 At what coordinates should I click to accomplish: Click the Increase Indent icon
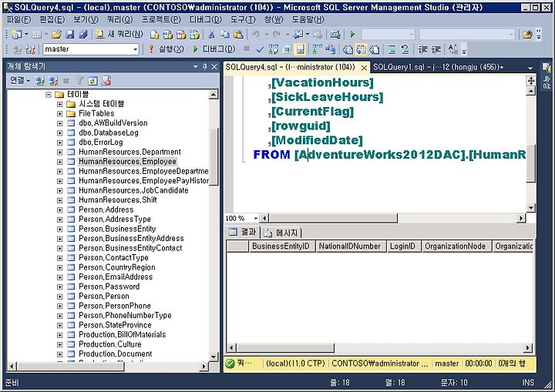[x=436, y=49]
